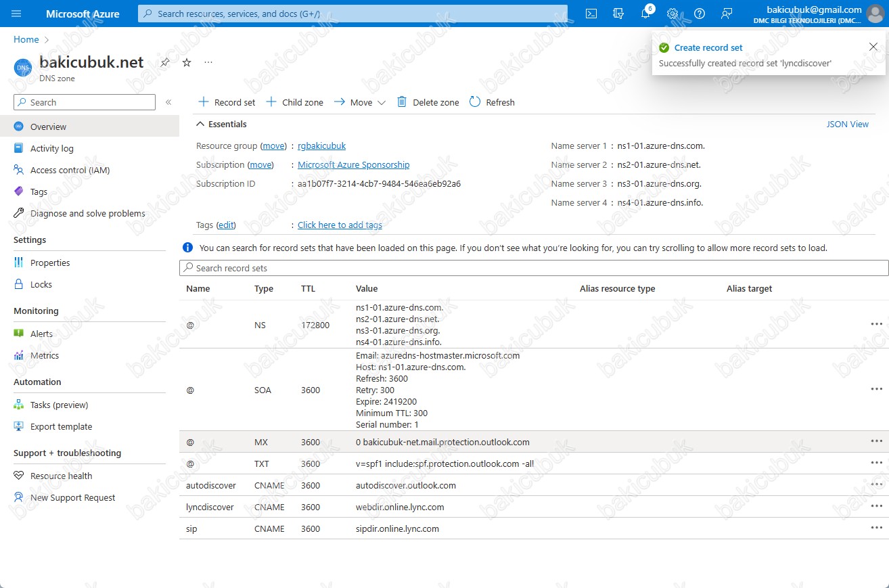The width and height of the screenshot is (889, 588).
Task: Open context menu for sip record row
Action: pyautogui.click(x=877, y=528)
